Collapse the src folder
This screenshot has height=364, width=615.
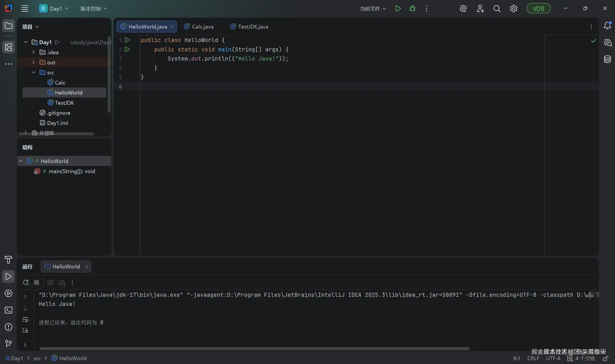34,72
